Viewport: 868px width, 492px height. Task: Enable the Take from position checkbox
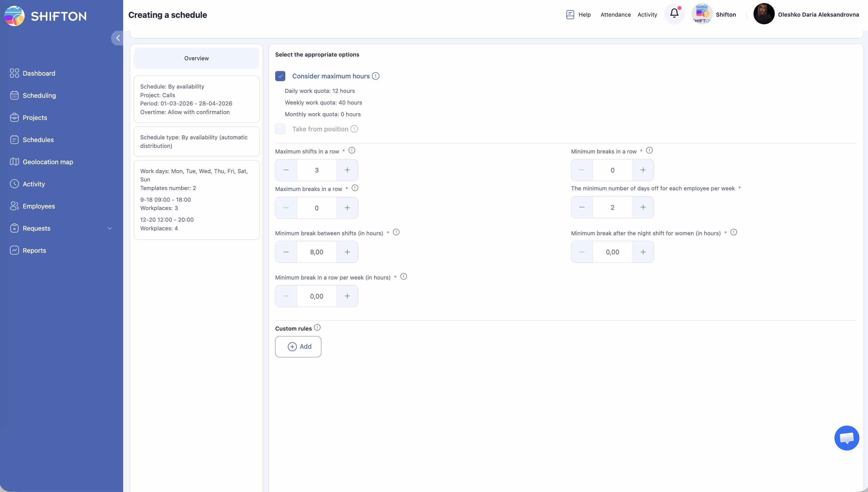(280, 129)
